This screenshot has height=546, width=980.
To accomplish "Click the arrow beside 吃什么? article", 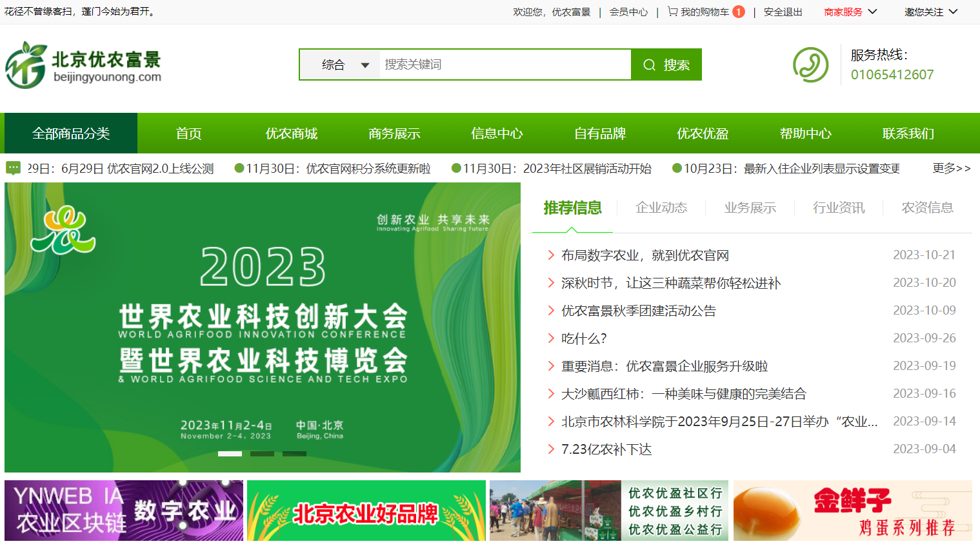I will click(550, 338).
